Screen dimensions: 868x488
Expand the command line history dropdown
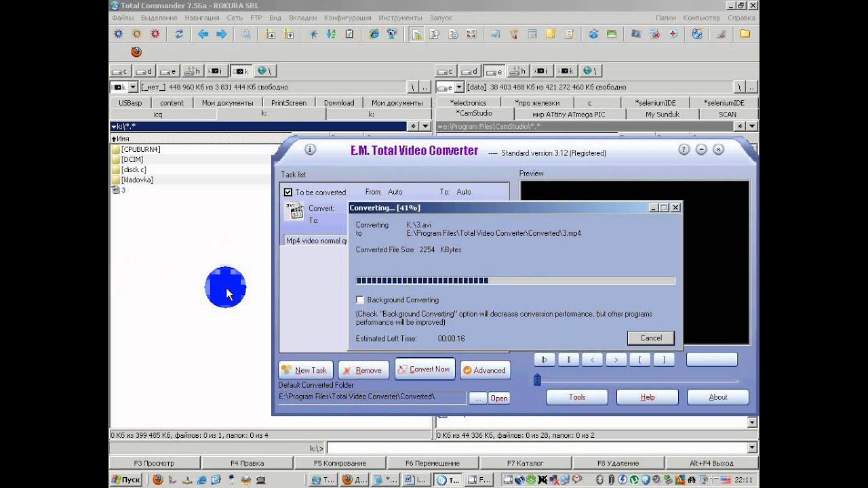point(751,448)
